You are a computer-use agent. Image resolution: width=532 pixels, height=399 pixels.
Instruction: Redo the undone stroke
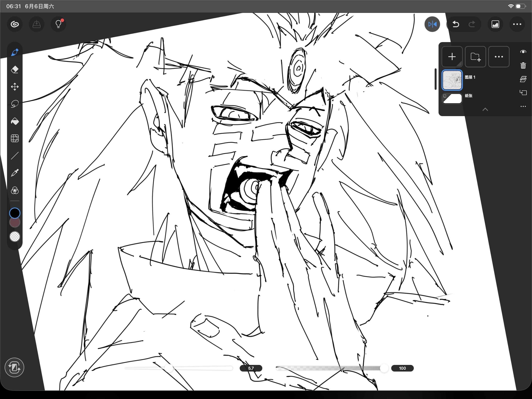click(x=472, y=24)
